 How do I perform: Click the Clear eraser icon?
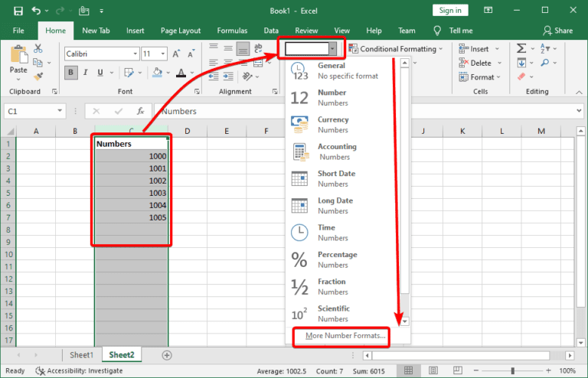tap(521, 77)
